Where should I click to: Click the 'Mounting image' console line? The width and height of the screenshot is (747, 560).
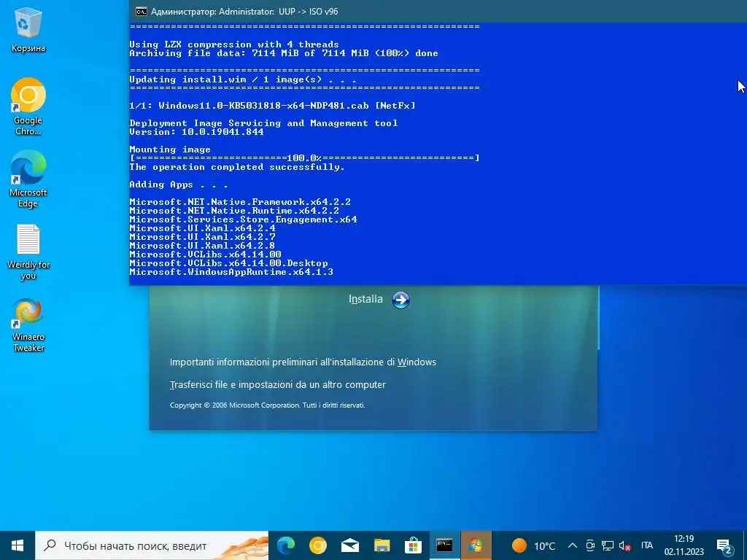click(x=169, y=149)
